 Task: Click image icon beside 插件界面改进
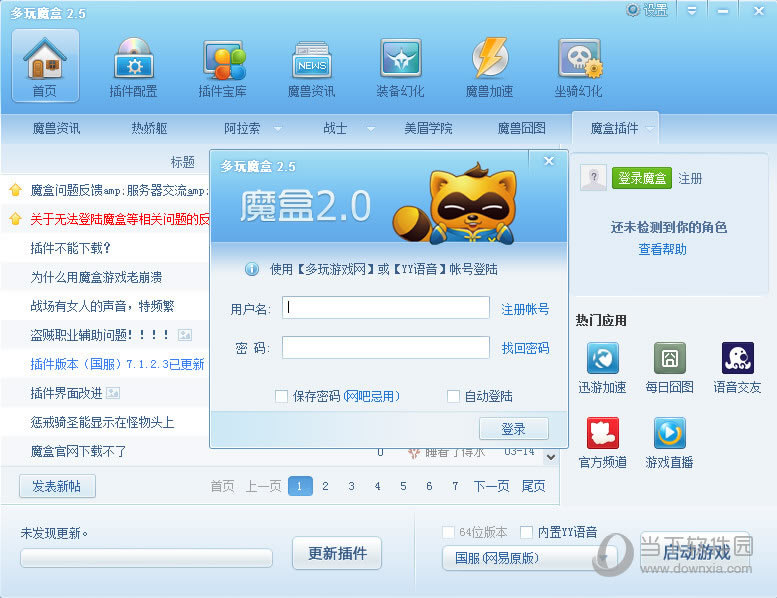pos(113,393)
